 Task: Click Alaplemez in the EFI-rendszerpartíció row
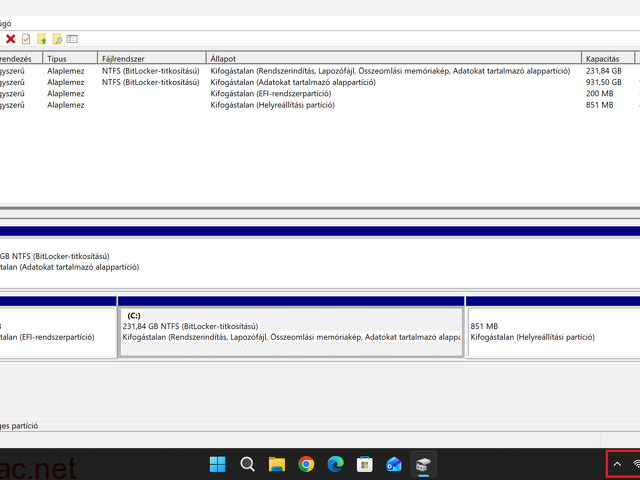(x=66, y=94)
